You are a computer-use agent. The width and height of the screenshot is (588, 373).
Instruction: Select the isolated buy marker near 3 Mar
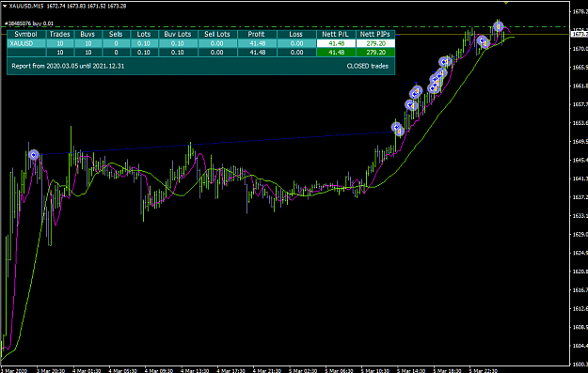tap(34, 155)
